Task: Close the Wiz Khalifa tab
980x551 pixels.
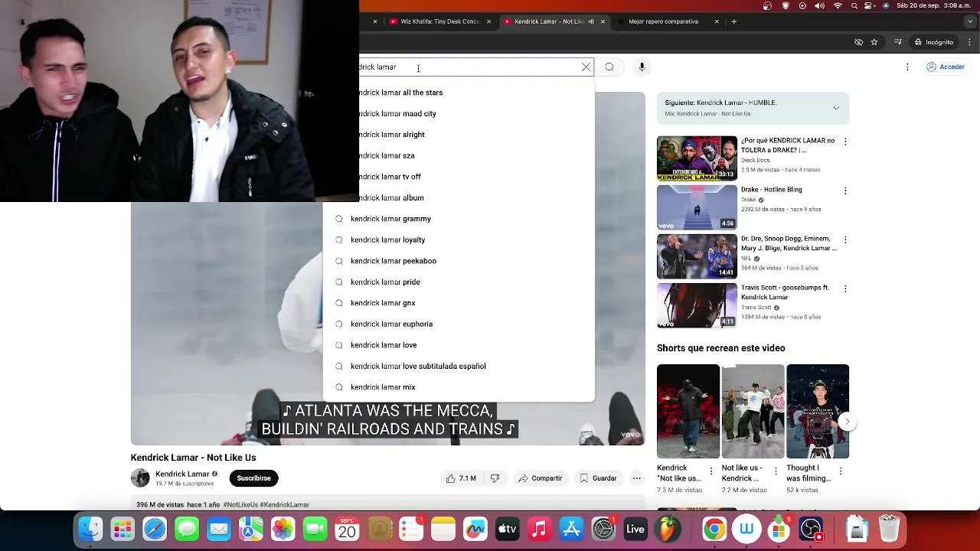Action: pyautogui.click(x=488, y=21)
